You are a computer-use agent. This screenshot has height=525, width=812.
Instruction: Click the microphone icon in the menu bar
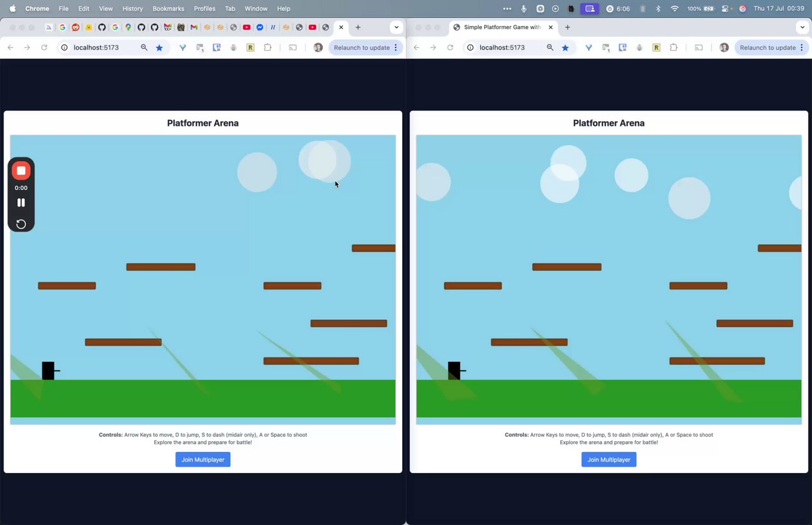pyautogui.click(x=524, y=8)
